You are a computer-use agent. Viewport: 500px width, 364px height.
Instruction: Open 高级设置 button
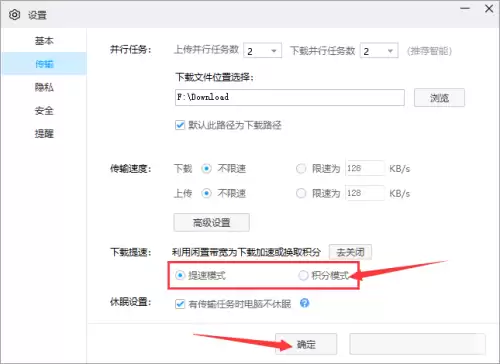click(x=211, y=222)
